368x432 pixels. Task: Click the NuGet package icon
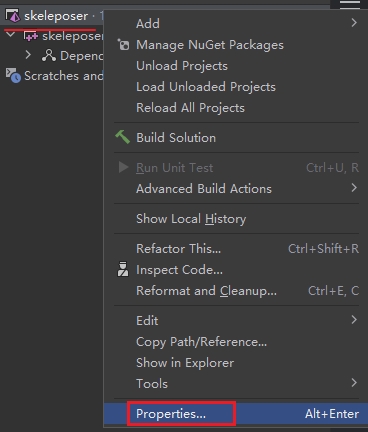point(123,45)
